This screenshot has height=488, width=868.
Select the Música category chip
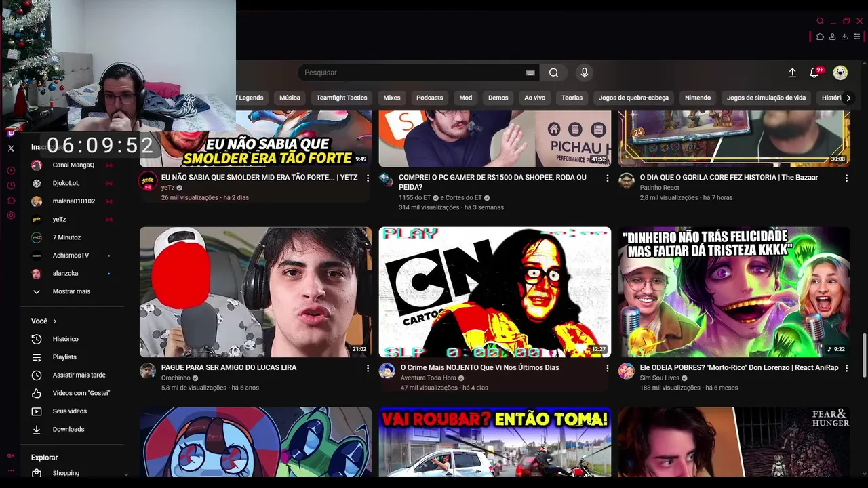click(x=290, y=98)
